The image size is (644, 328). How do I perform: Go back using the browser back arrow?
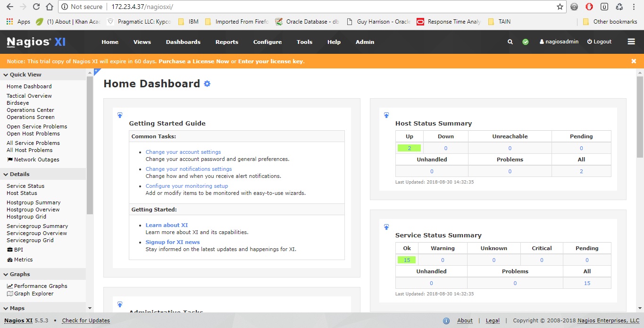9,7
